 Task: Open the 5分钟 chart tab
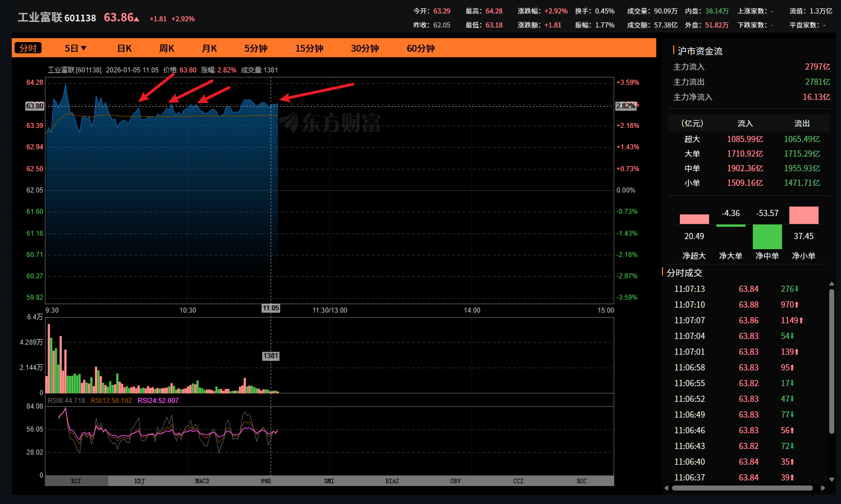(x=256, y=48)
